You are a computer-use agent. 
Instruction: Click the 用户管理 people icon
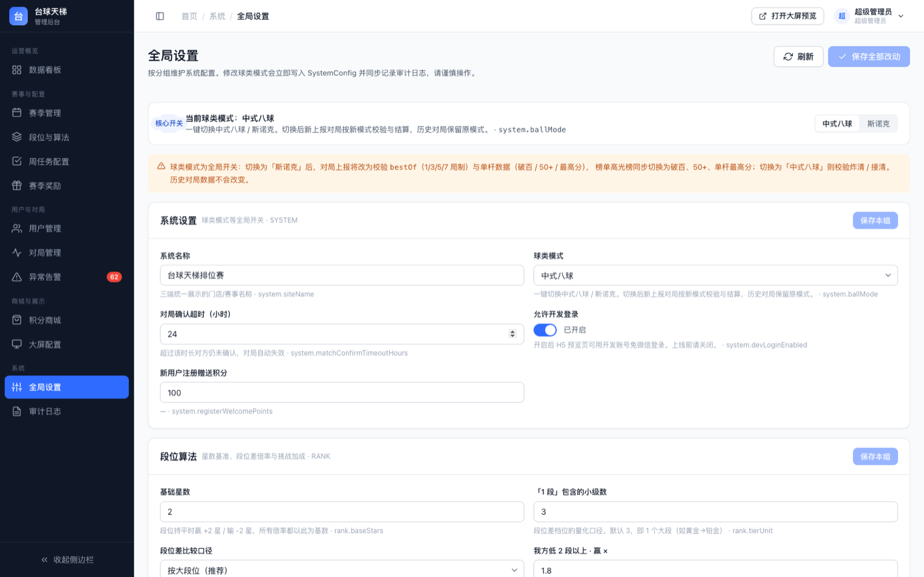pos(17,228)
